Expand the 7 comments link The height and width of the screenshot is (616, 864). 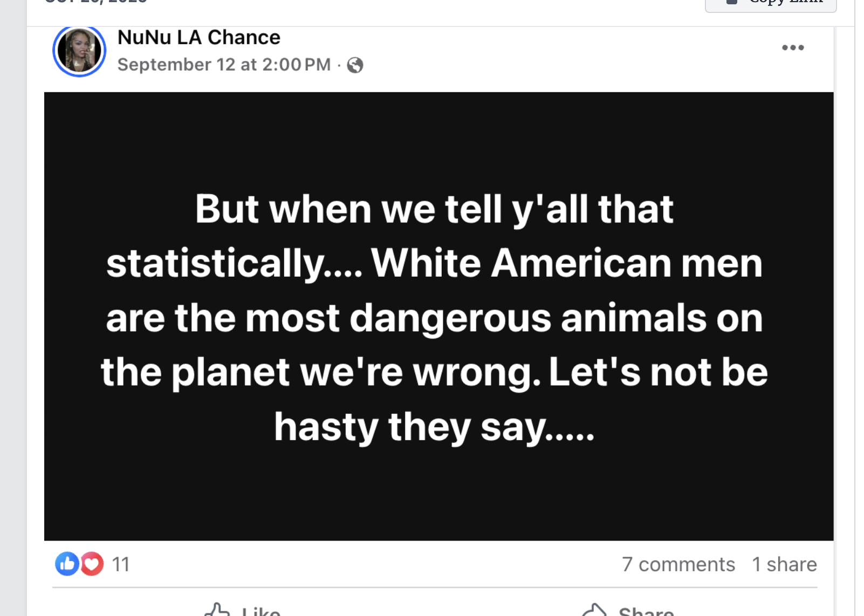(x=678, y=564)
